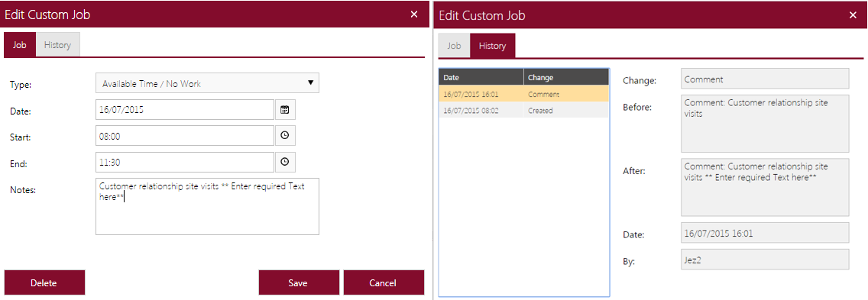
Task: Sort by the Date column header
Action: 481,78
